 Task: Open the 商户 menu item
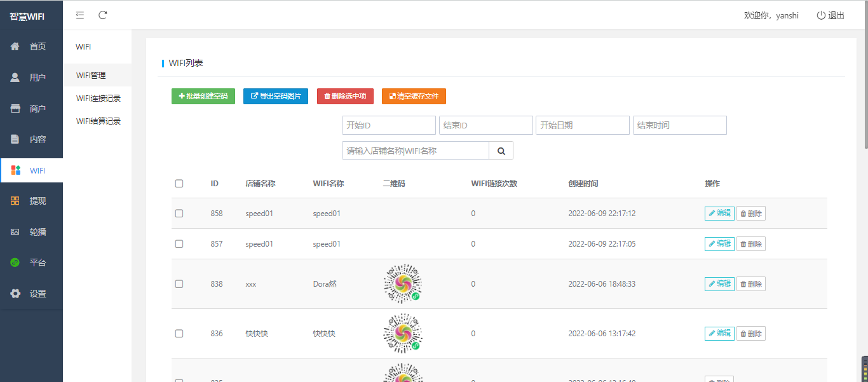pyautogui.click(x=31, y=109)
